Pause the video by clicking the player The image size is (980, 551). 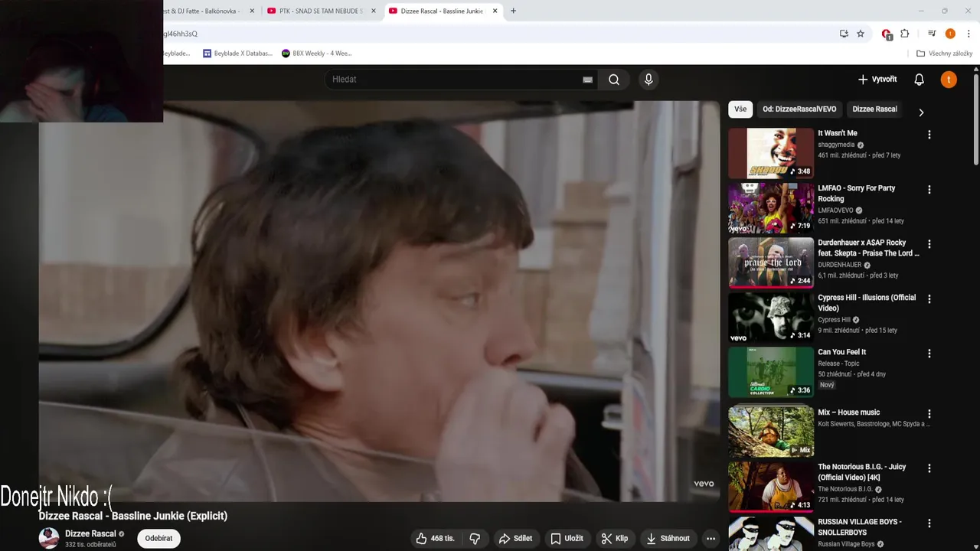(x=379, y=301)
